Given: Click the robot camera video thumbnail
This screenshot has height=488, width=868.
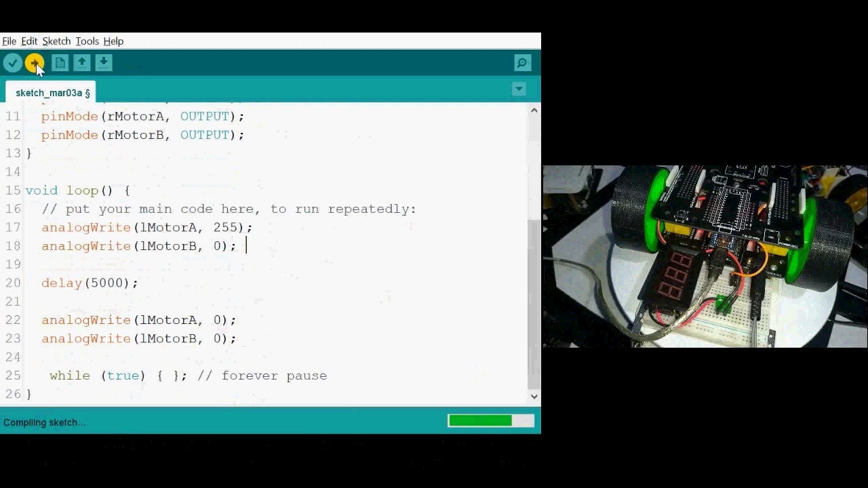Looking at the screenshot, I should (x=705, y=256).
